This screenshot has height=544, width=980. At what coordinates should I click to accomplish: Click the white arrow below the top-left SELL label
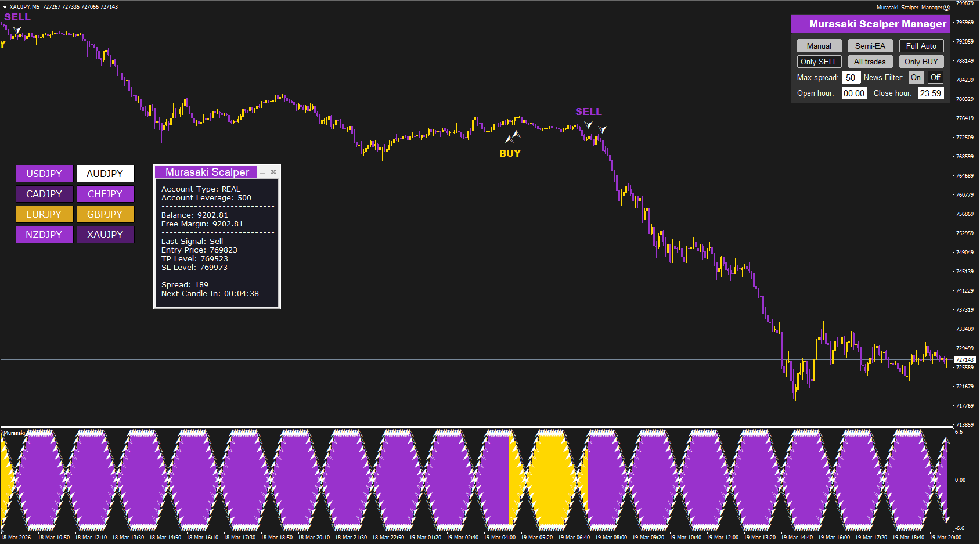pos(17,30)
